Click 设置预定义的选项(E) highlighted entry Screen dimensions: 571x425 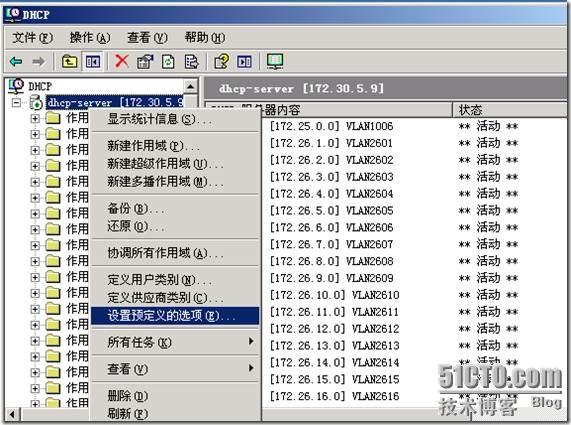[x=175, y=315]
